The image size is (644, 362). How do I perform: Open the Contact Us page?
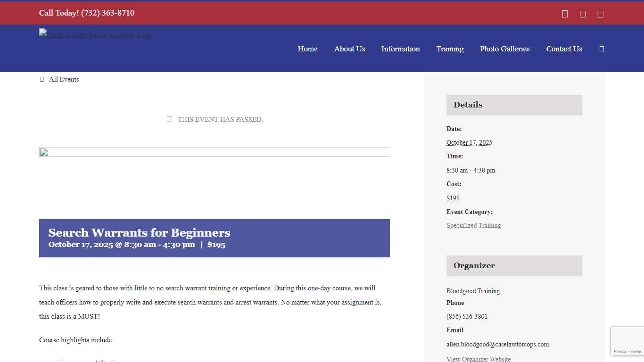564,49
